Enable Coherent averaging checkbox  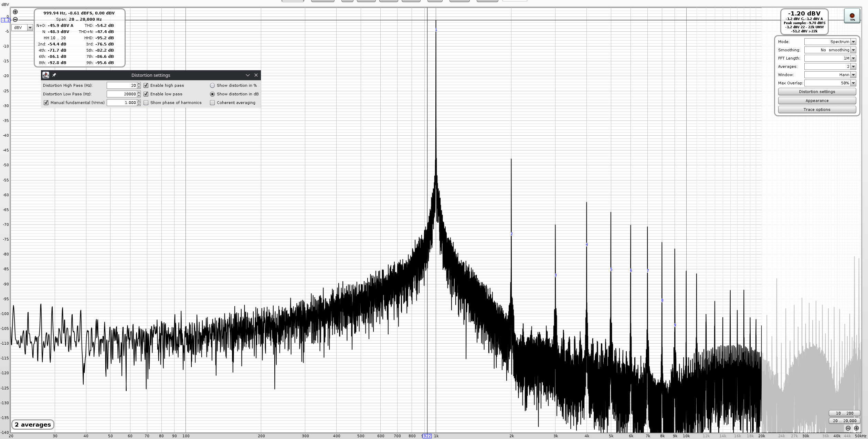tap(212, 103)
